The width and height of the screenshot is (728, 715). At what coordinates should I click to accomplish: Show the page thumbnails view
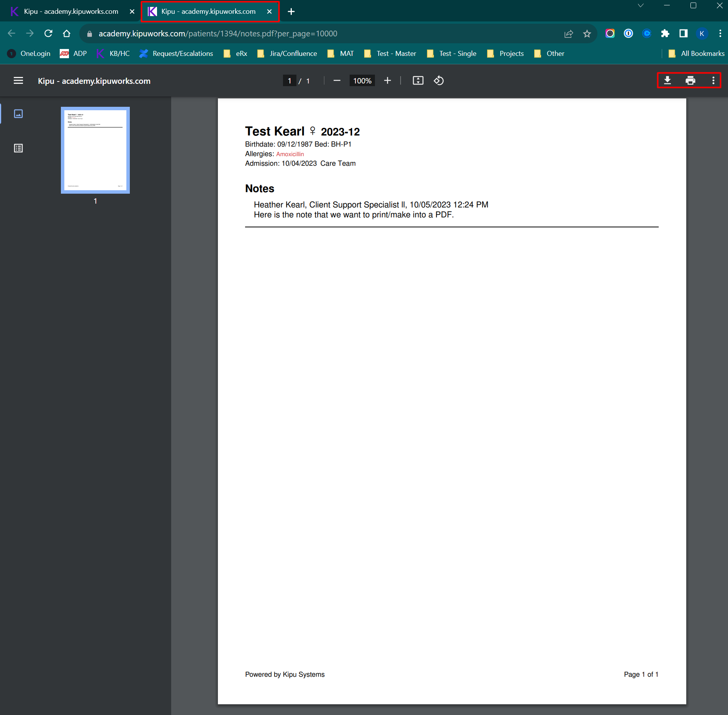[x=18, y=114]
